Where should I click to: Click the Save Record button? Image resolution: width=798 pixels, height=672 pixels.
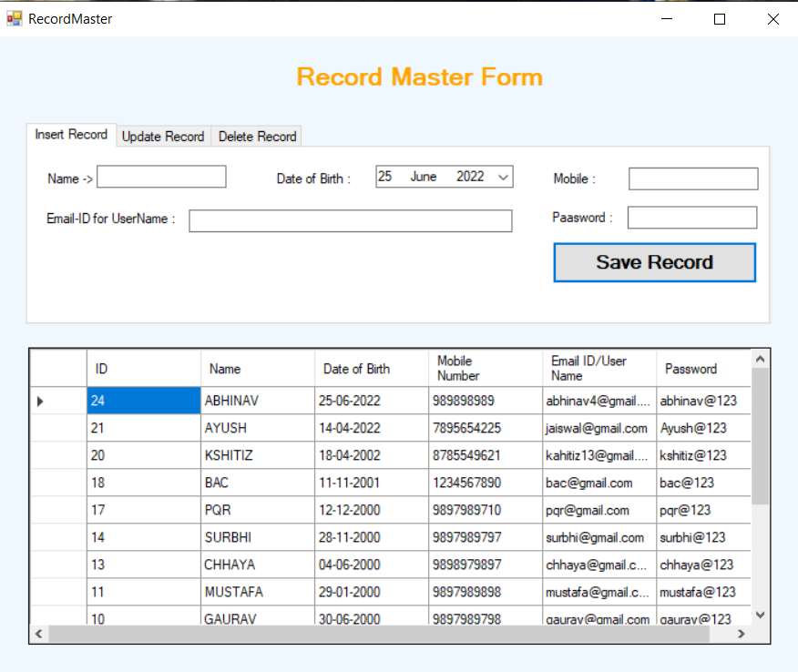pyautogui.click(x=654, y=262)
